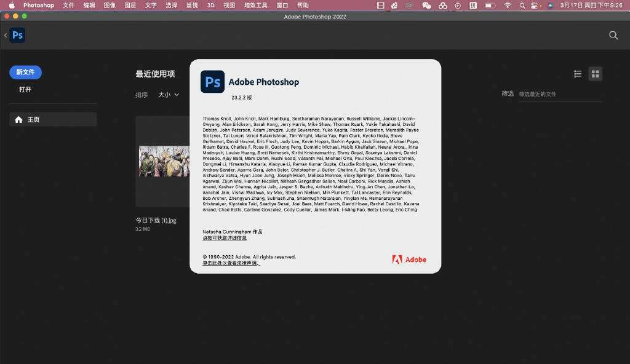The height and width of the screenshot is (364, 630).
Task: Click the Siri icon in menu bar
Action: pos(551,5)
